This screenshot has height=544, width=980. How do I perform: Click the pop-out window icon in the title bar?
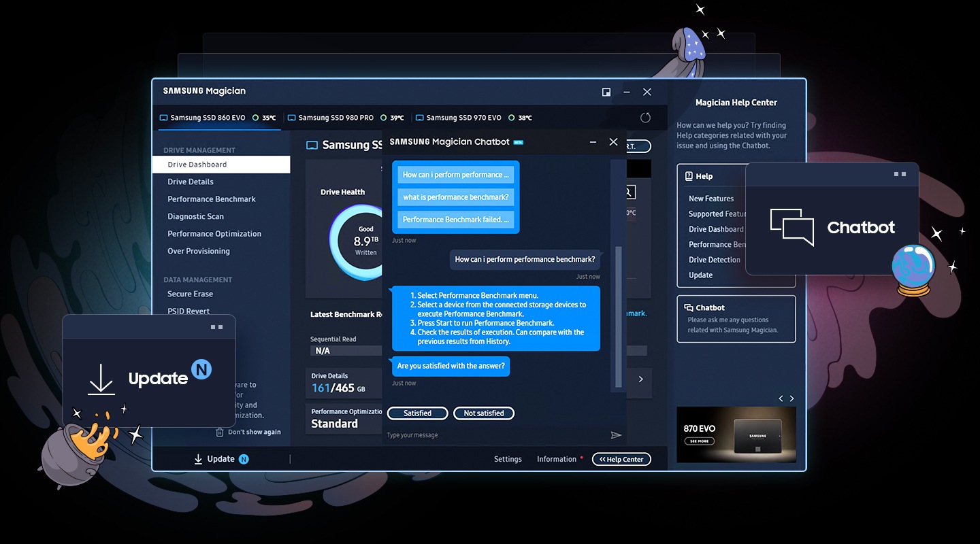[606, 91]
